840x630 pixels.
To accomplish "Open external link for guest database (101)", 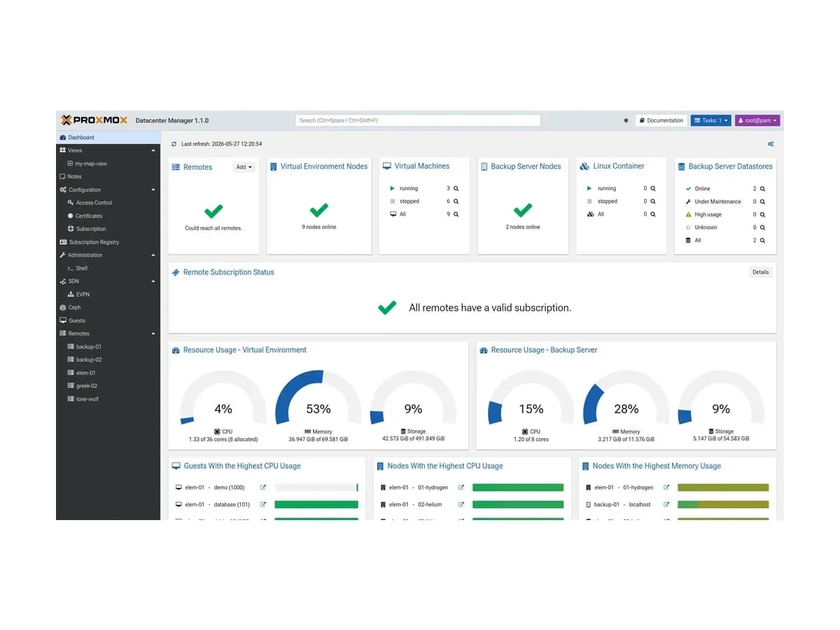I will point(263,504).
